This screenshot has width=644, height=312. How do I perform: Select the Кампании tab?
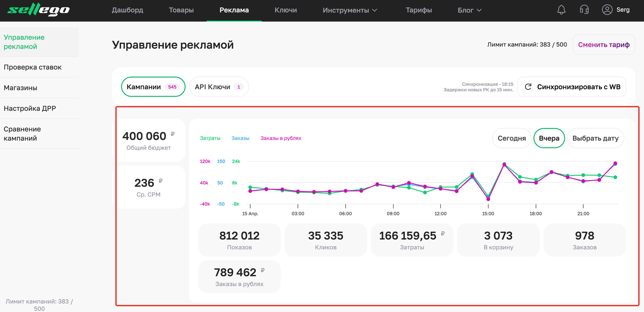click(153, 87)
